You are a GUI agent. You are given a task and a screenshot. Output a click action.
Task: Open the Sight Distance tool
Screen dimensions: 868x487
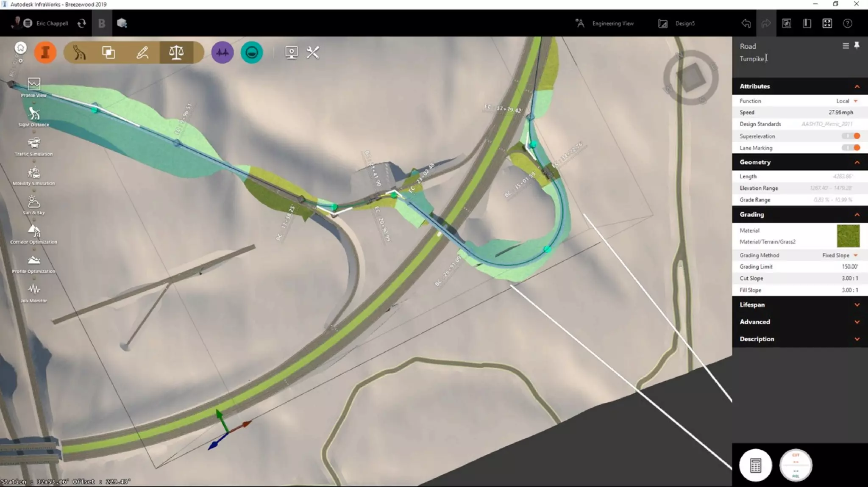[34, 114]
